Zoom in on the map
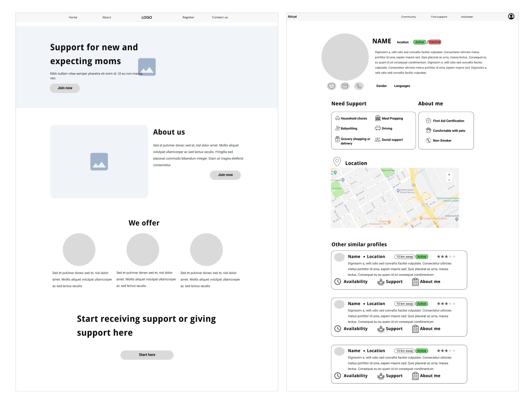The image size is (532, 404). click(449, 174)
